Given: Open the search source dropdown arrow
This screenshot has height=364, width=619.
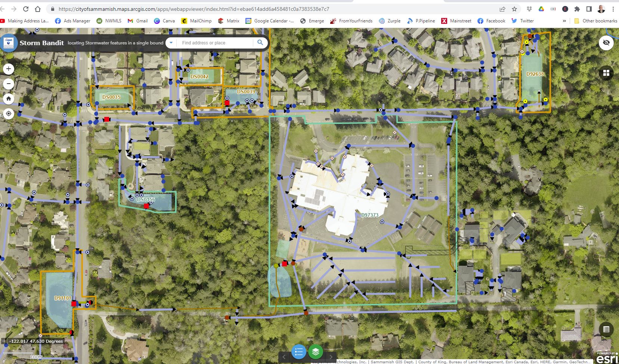Looking at the screenshot, I should (171, 43).
